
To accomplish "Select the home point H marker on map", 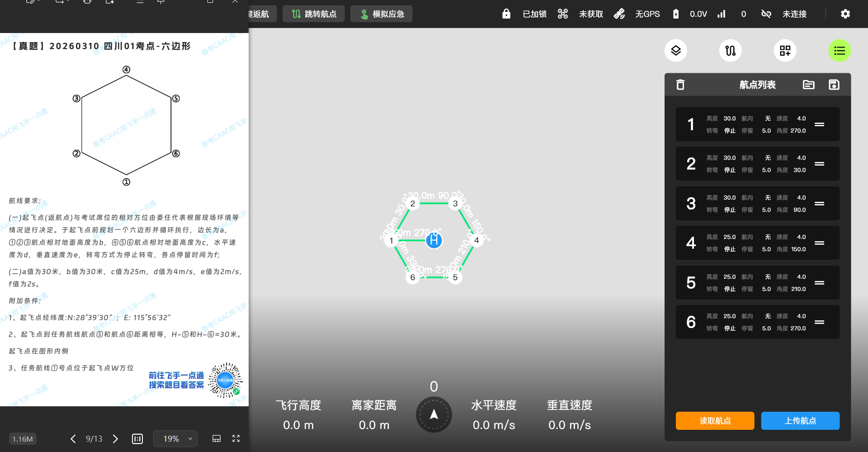I will pos(434,240).
